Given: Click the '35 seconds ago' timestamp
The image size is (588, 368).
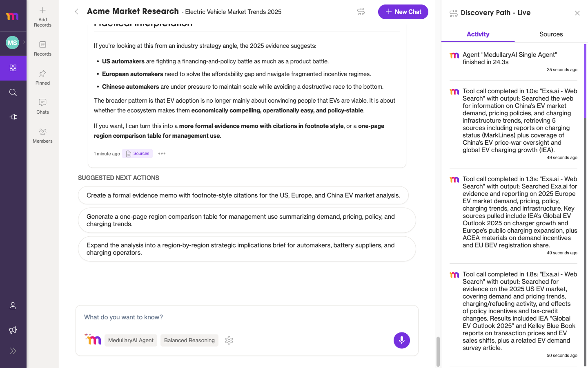Looking at the screenshot, I should [562, 70].
